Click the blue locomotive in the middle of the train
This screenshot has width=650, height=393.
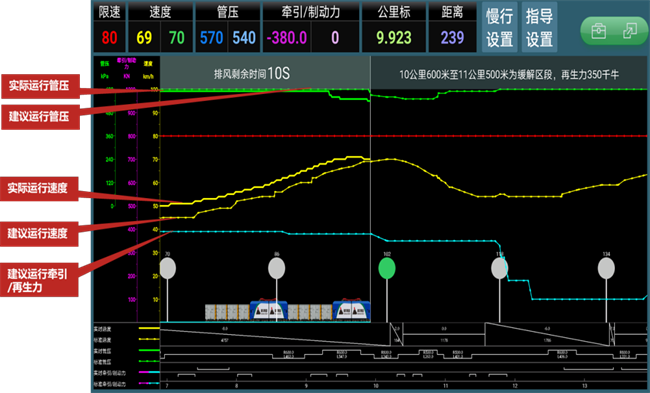(x=269, y=310)
